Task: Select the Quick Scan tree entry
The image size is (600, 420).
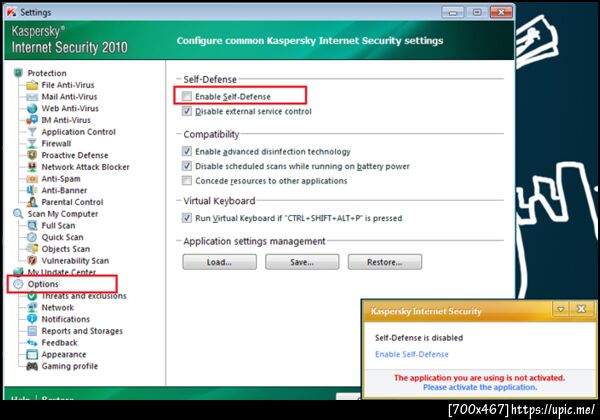Action: [x=62, y=237]
